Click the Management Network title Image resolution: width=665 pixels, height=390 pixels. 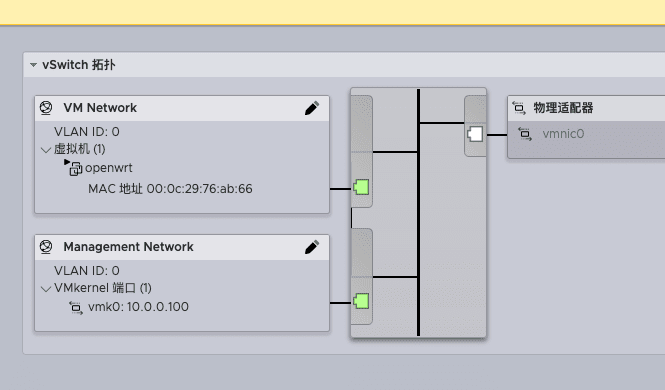[x=129, y=247]
